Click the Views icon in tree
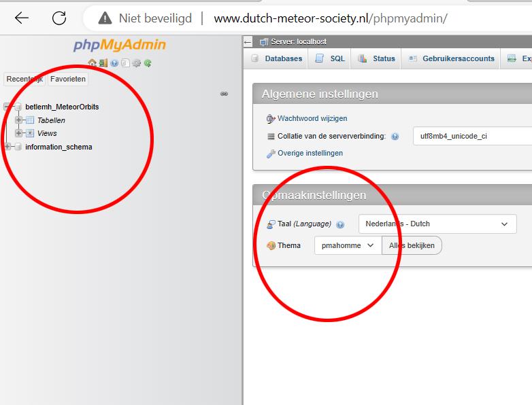Viewport: 532px width, 405px height. 30,133
